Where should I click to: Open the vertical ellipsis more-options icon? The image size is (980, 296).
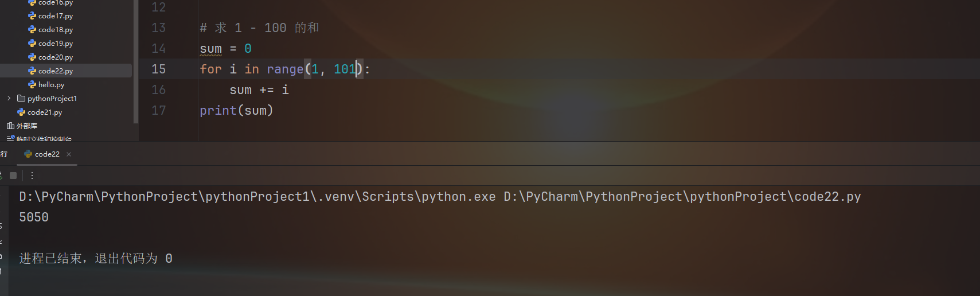(x=32, y=176)
